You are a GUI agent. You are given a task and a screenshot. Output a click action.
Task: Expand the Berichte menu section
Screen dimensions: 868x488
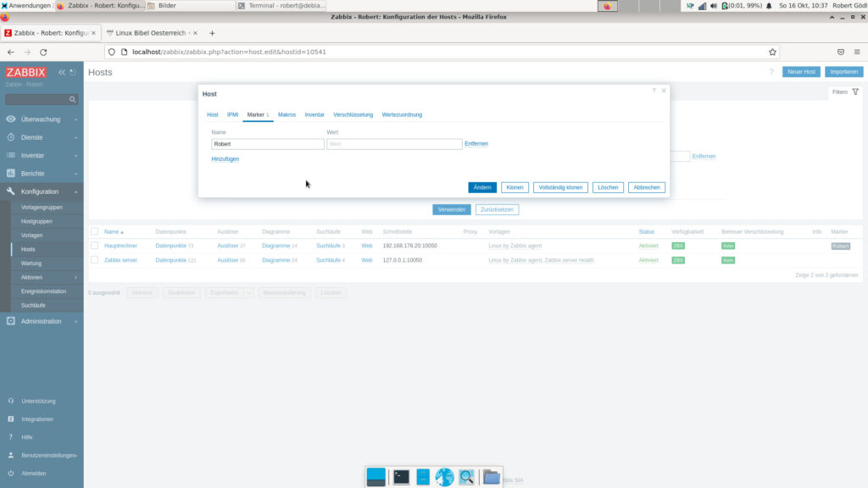point(75,174)
